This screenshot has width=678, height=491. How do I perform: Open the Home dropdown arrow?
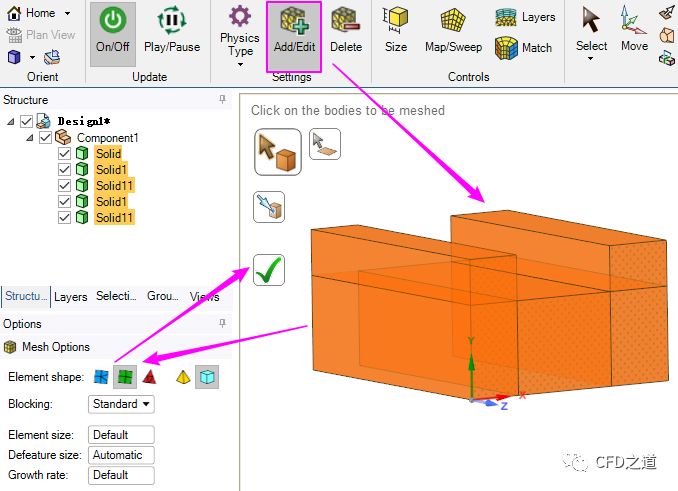[x=67, y=13]
